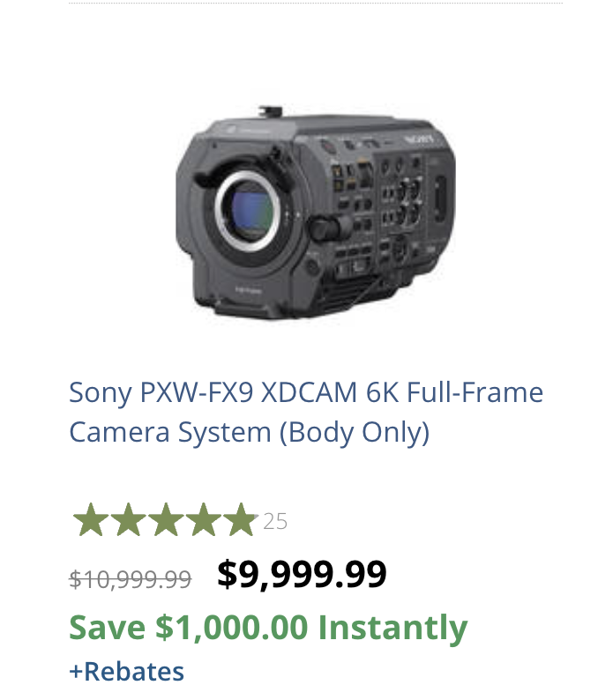The height and width of the screenshot is (700, 598).
Task: Click the second rating star
Action: coord(129,519)
